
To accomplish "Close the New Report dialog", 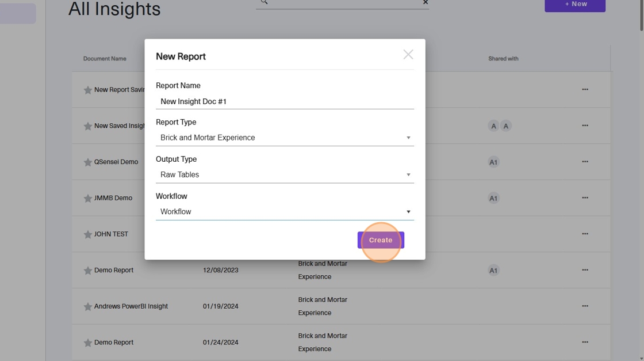I will (408, 55).
